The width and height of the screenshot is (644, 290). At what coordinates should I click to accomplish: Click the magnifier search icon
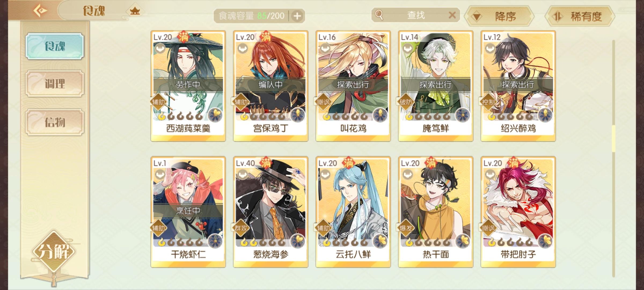coord(379,15)
